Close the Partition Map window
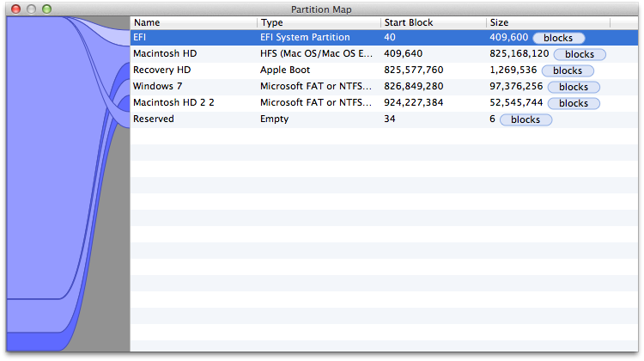The height and width of the screenshot is (361, 644). point(15,9)
